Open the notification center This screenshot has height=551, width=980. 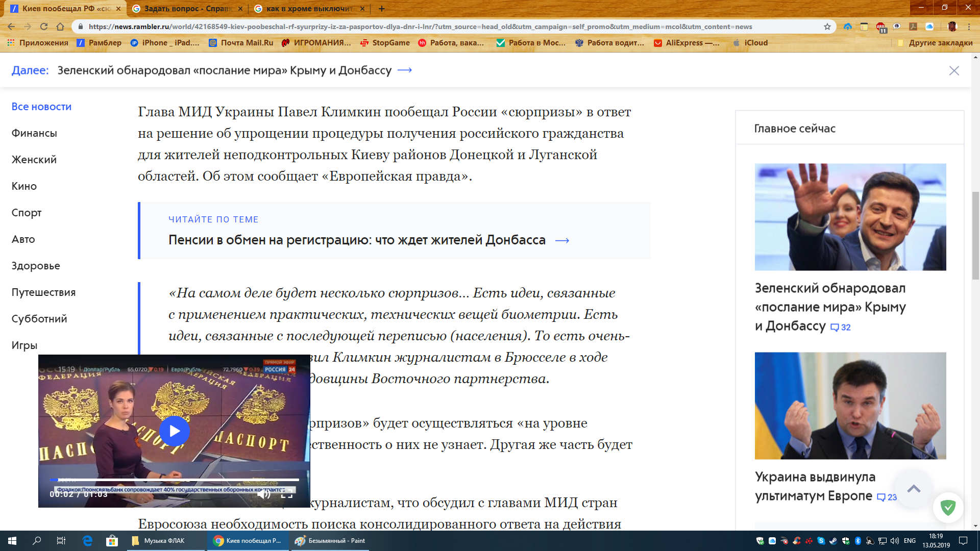pyautogui.click(x=963, y=541)
